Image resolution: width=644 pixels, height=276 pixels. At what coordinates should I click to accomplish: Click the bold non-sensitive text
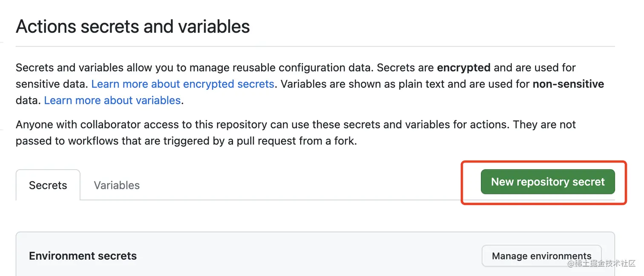568,84
